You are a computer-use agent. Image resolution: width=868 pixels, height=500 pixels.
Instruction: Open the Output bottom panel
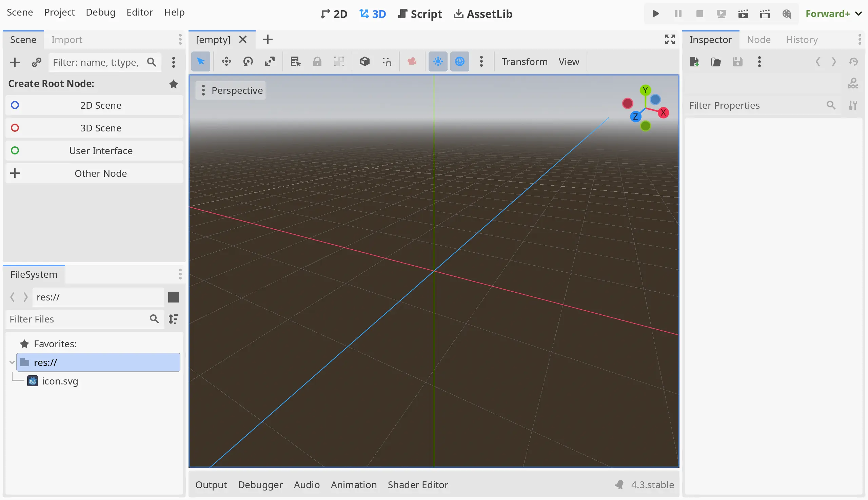tap(211, 484)
